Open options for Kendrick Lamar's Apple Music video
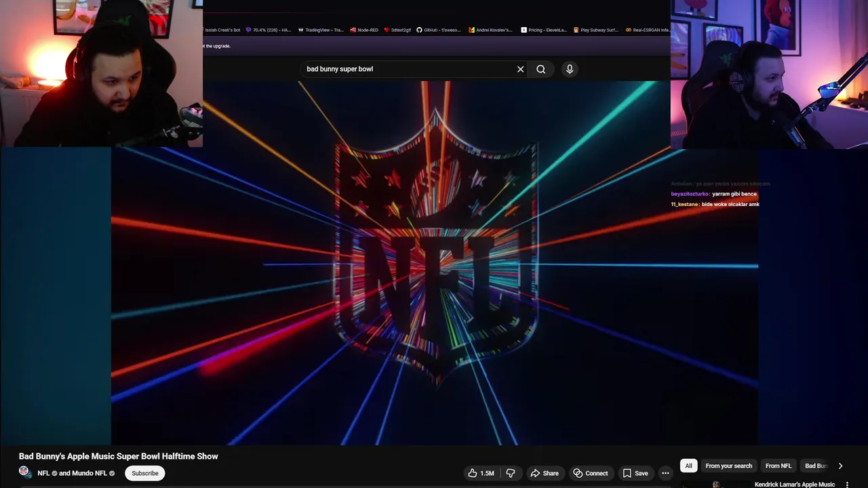The width and height of the screenshot is (868, 488). [847, 485]
